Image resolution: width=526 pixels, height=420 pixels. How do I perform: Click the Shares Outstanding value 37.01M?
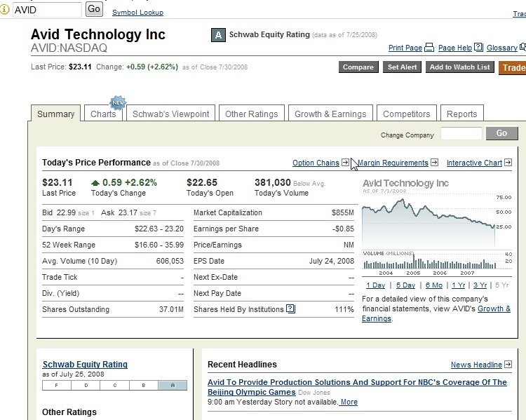point(171,309)
